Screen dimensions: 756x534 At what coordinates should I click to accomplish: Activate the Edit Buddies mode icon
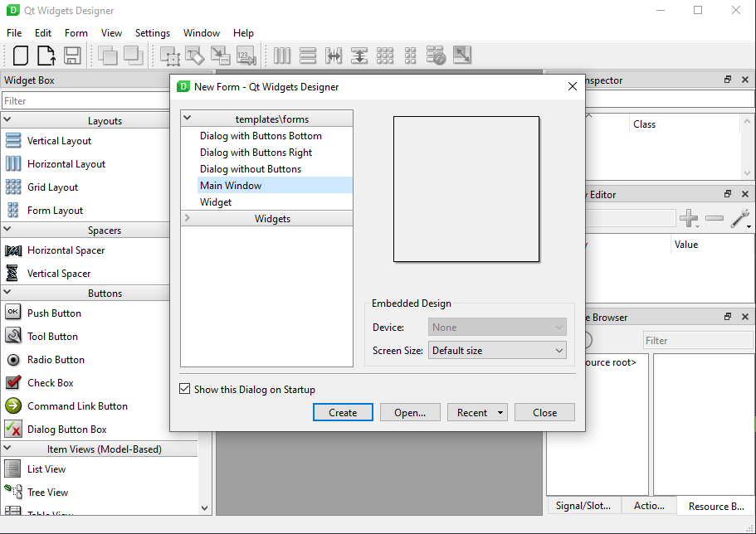[221, 56]
